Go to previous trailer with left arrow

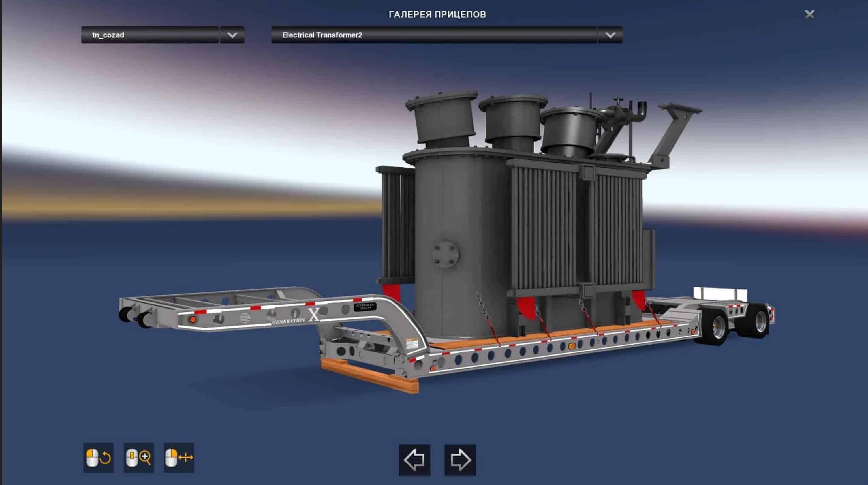414,460
